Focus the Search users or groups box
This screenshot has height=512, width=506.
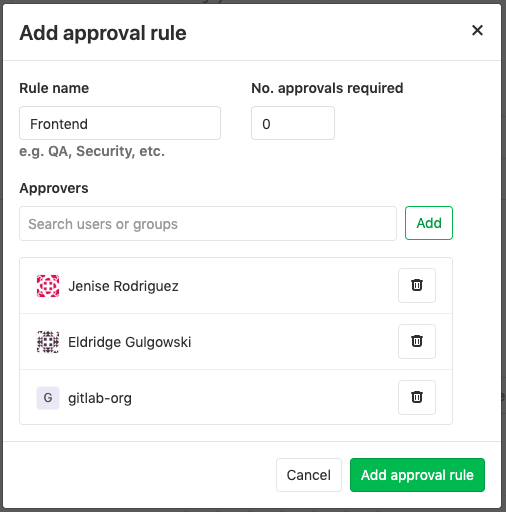(208, 223)
